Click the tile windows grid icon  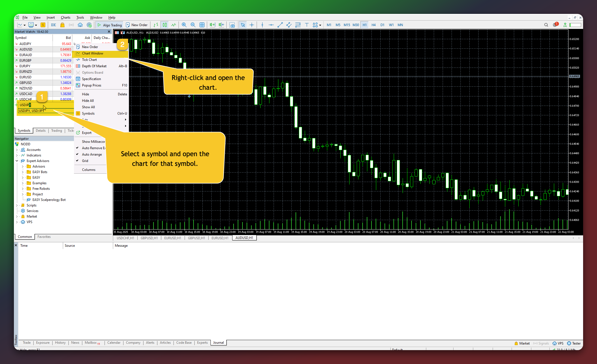(x=202, y=25)
